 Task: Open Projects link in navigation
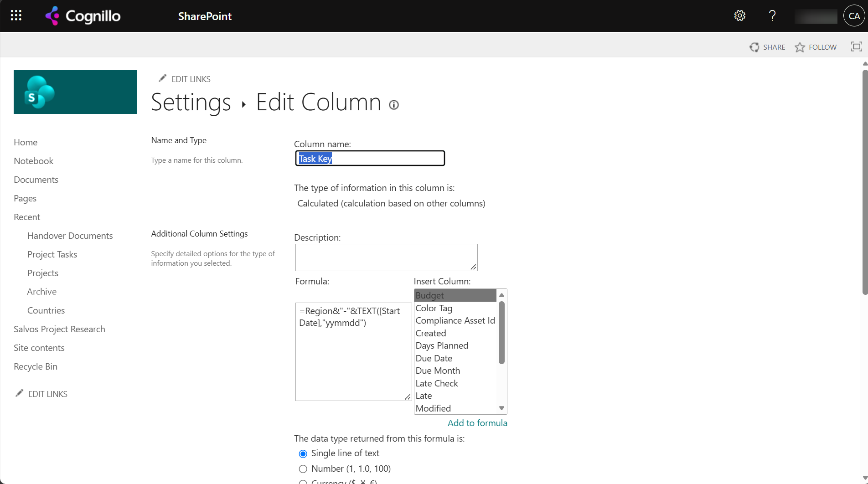click(x=43, y=273)
